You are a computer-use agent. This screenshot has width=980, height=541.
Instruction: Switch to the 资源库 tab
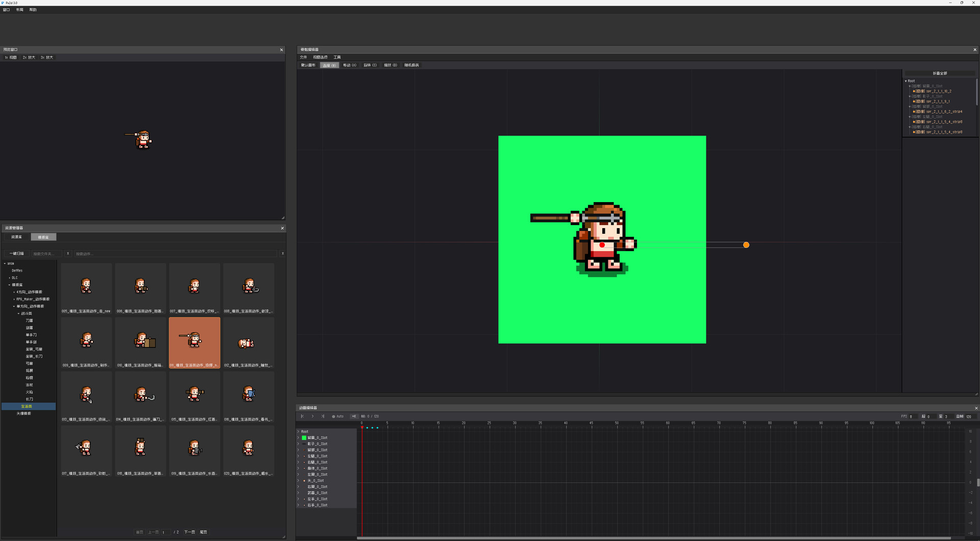tap(17, 237)
